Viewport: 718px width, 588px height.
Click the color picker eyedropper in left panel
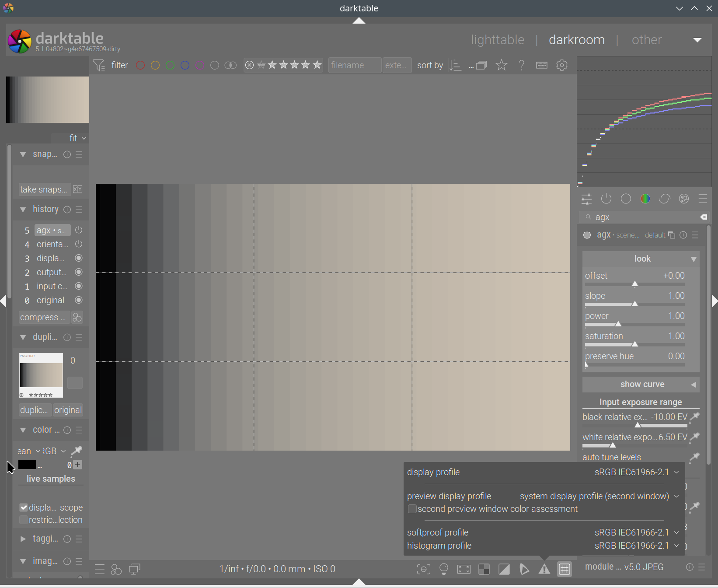[77, 451]
